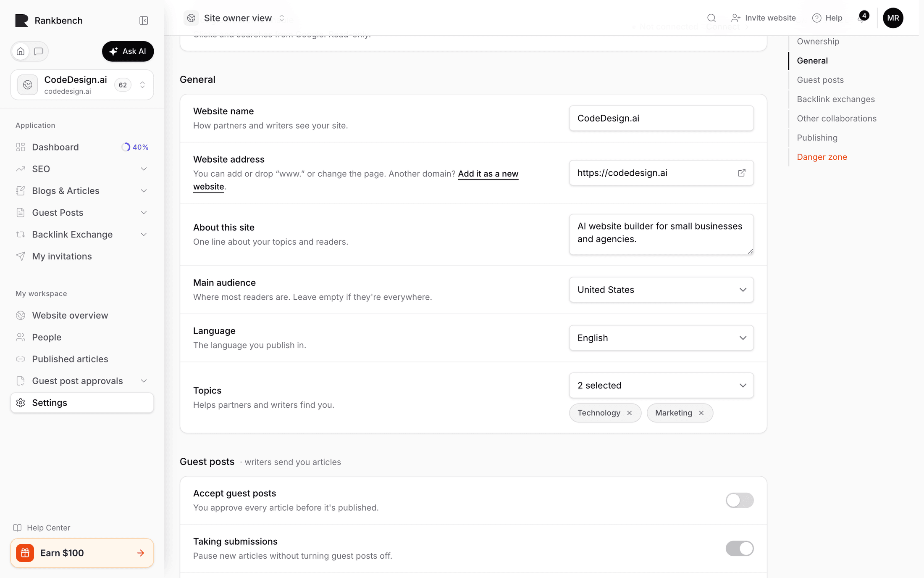924x578 pixels.
Task: Switch website via CodeDesign.ai selector
Action: click(x=82, y=85)
